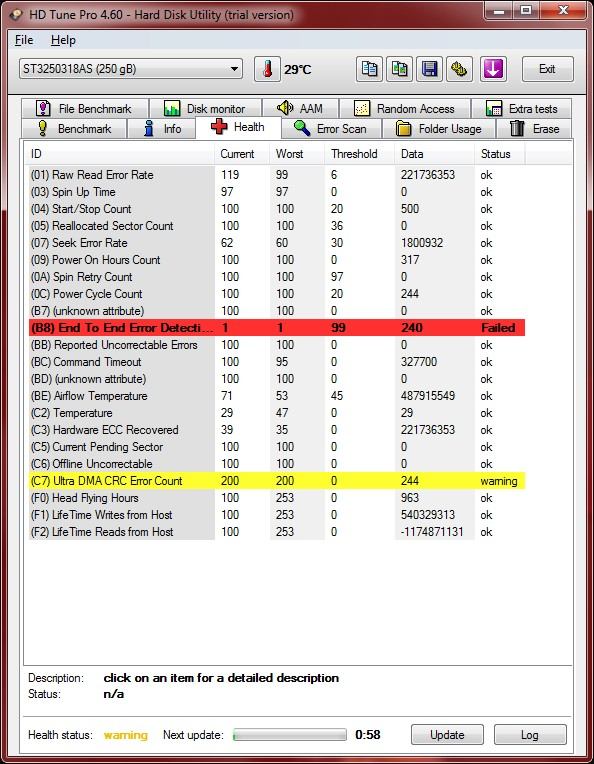Switch to the Error Scan tab

(331, 129)
